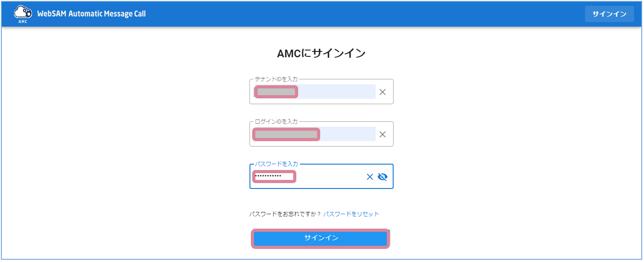
Task: Select the AMCにサインイン heading
Action: point(321,53)
